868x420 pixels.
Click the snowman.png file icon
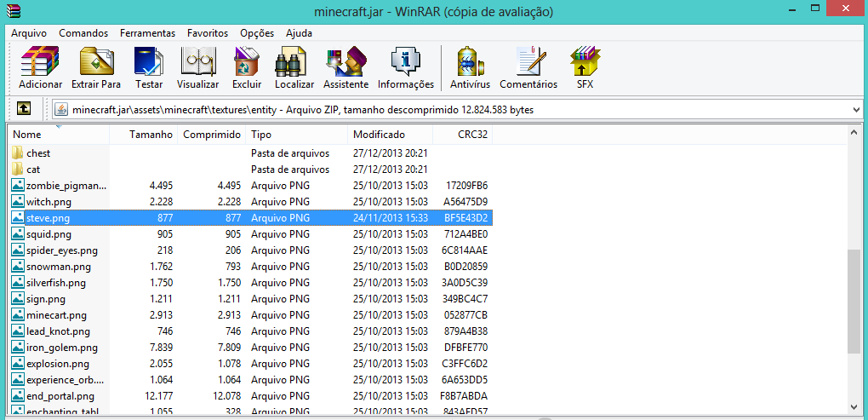[x=18, y=267]
